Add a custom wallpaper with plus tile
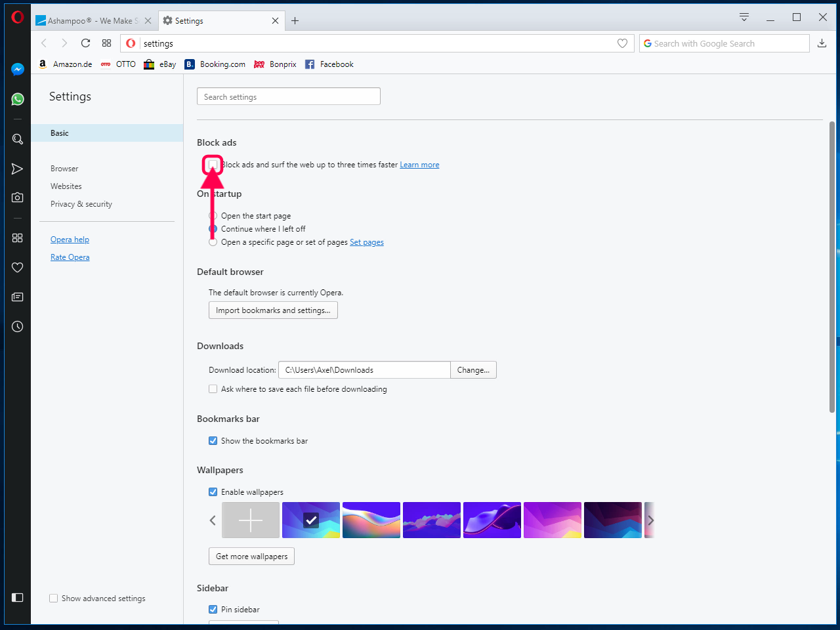 click(x=251, y=520)
